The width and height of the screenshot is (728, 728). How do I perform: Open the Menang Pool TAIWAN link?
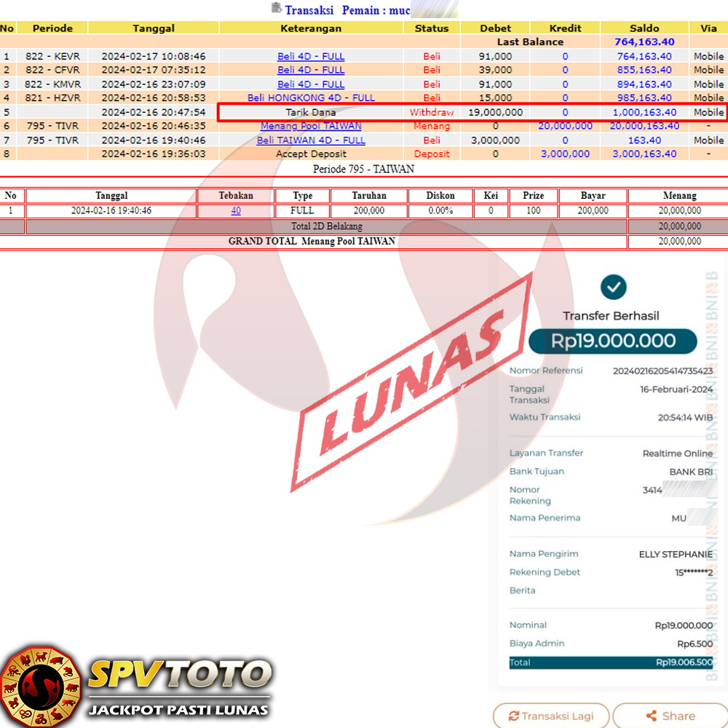click(x=311, y=126)
